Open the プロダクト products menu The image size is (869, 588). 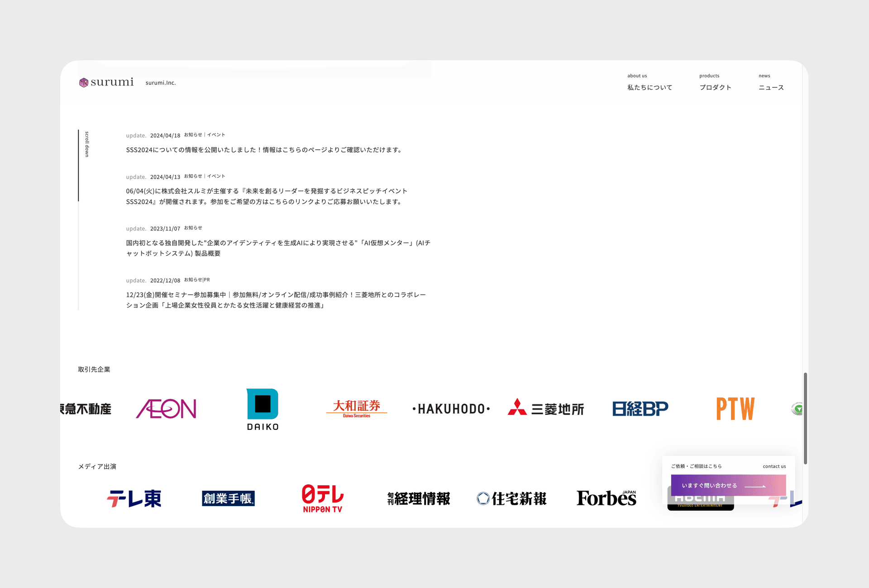click(715, 82)
